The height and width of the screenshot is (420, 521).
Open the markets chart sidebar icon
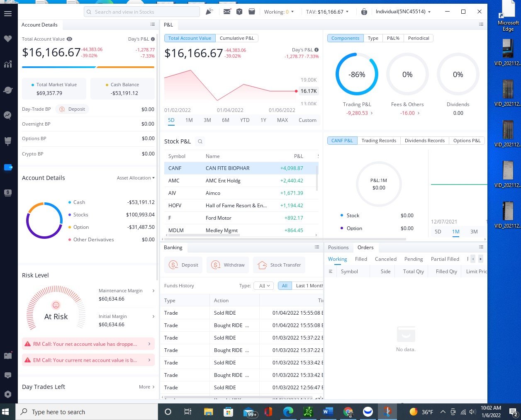[7, 64]
